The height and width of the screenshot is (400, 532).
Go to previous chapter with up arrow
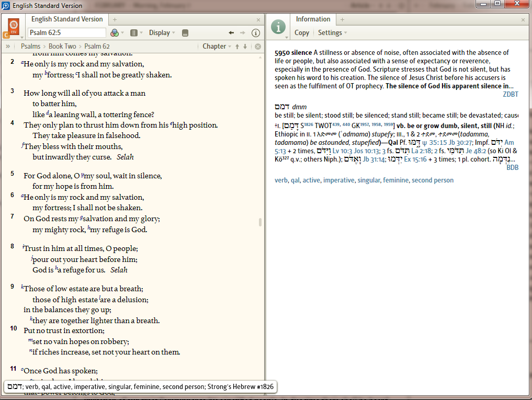tap(237, 47)
